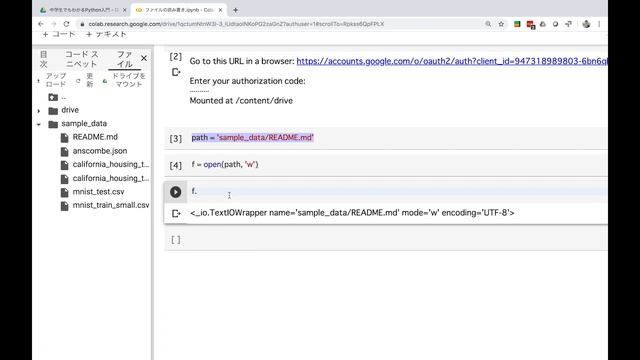Click the colab.research.google.com address bar
The height and width of the screenshot is (360, 640).
pos(237,24)
